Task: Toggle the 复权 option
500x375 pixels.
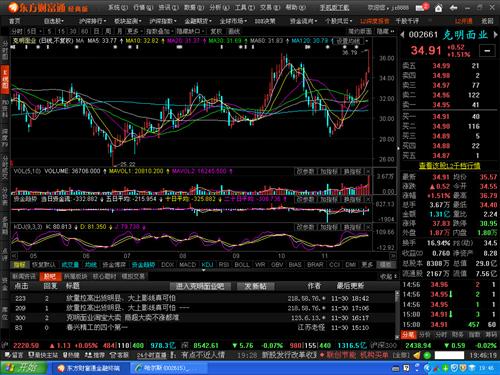Action: click(216, 31)
